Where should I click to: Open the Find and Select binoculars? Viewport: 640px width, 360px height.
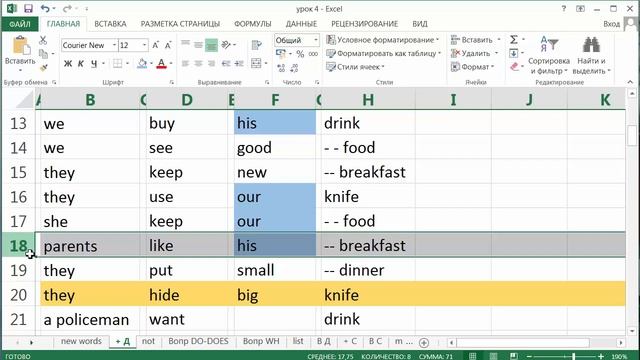tap(591, 44)
